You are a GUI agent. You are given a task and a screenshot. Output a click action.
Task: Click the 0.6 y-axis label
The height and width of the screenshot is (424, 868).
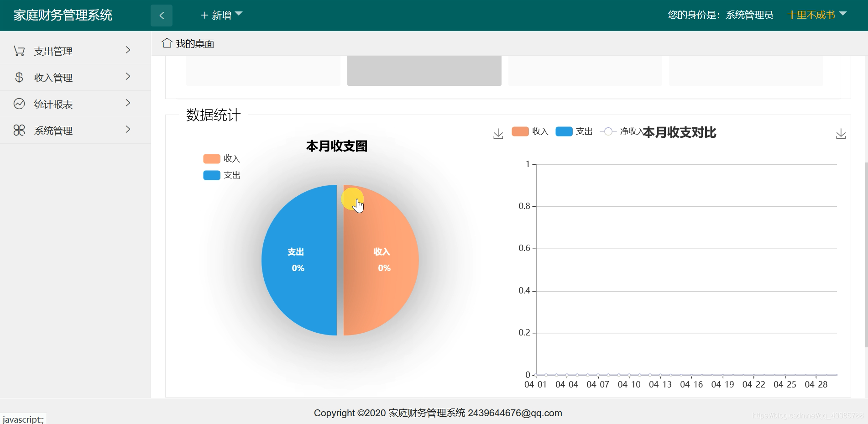[524, 248]
